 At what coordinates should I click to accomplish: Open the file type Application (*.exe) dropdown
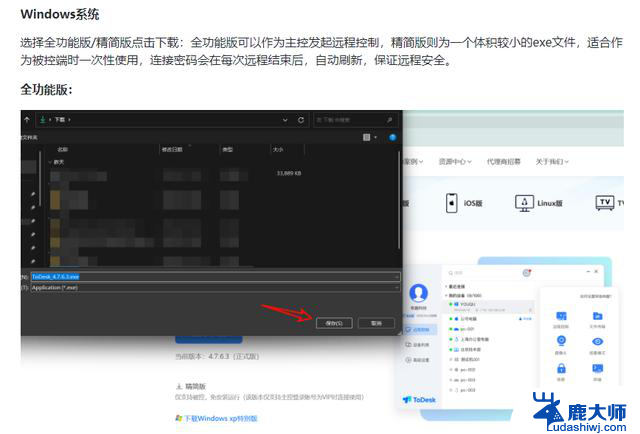point(215,287)
